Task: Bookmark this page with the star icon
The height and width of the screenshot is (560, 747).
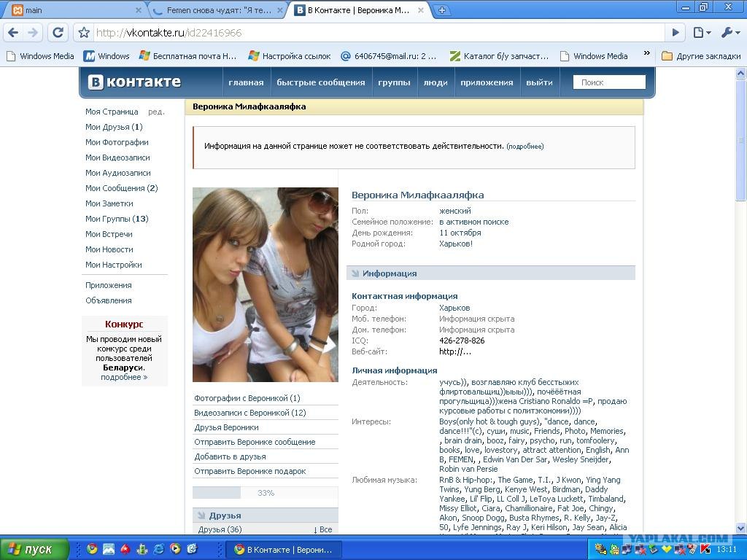Action: pyautogui.click(x=84, y=32)
